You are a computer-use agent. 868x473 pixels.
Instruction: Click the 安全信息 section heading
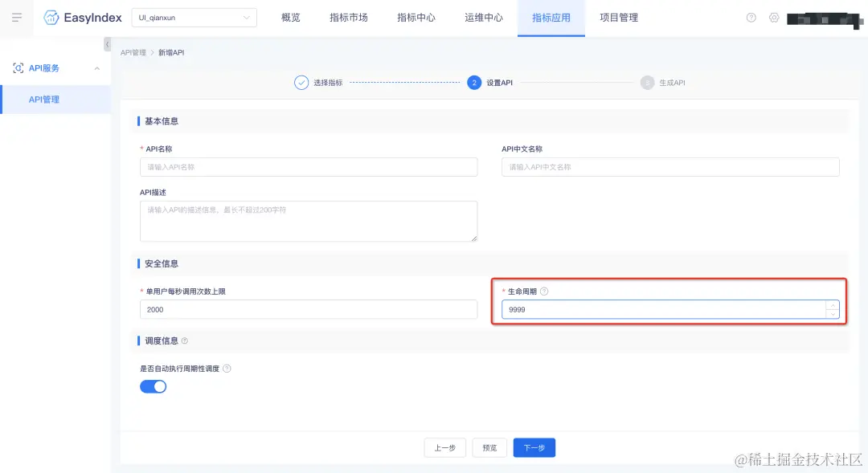161,264
